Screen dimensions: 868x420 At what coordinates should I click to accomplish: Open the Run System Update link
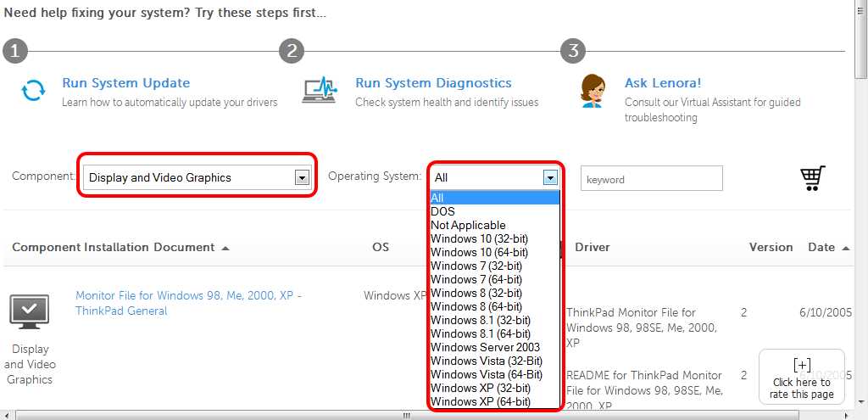(x=125, y=83)
